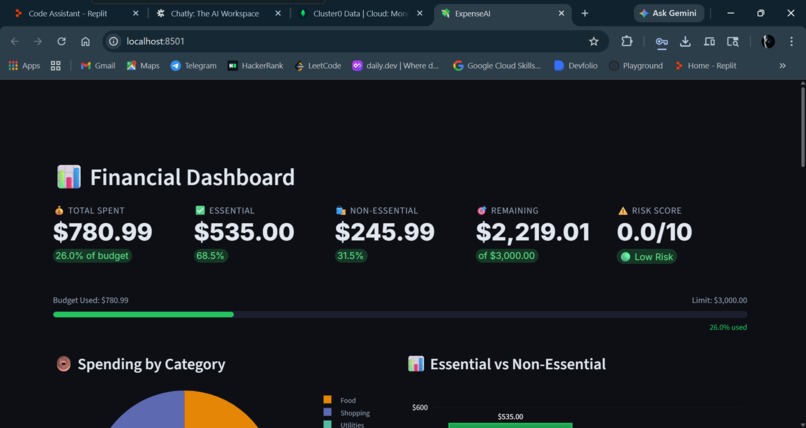
Task: Click the green $535.00 bar
Action: coord(510,425)
